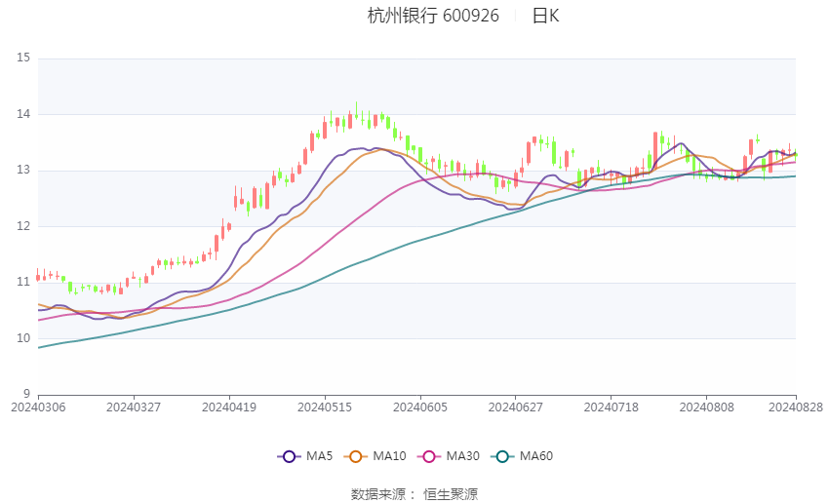Click the 20240419 date axis label

(229, 407)
